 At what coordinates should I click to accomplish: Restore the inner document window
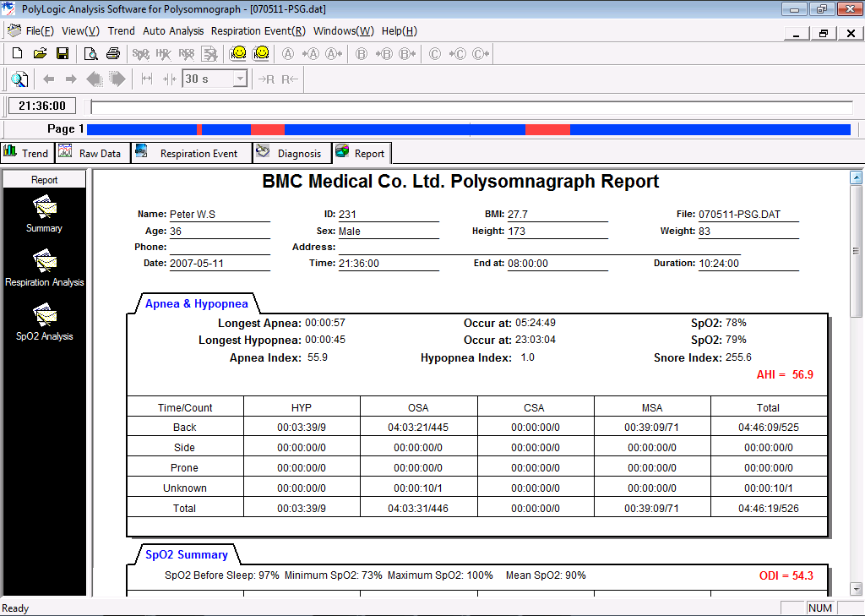[824, 33]
